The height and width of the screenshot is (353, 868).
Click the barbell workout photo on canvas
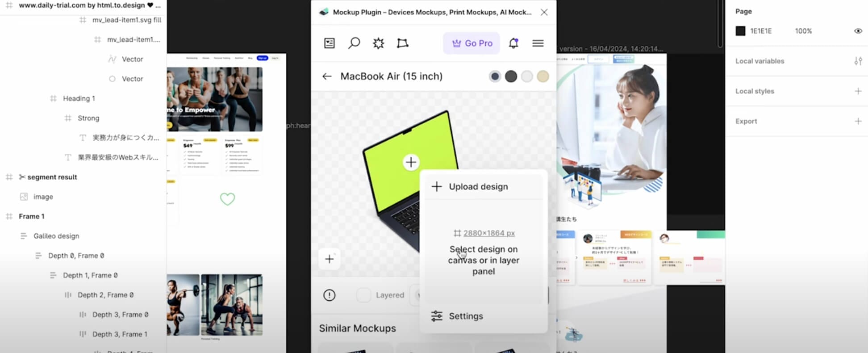pyautogui.click(x=183, y=305)
